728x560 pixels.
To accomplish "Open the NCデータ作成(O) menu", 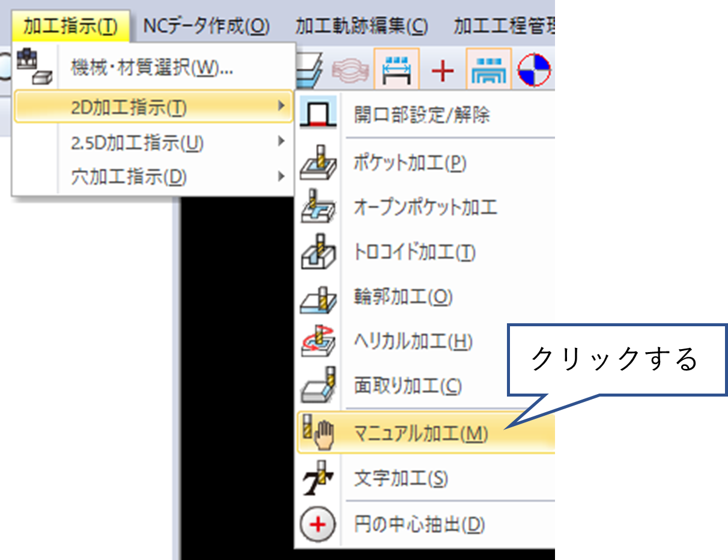I will point(207,26).
